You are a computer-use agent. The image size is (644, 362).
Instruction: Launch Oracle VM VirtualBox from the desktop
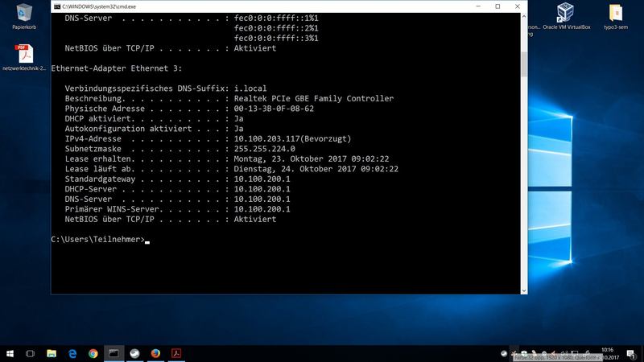click(566, 16)
